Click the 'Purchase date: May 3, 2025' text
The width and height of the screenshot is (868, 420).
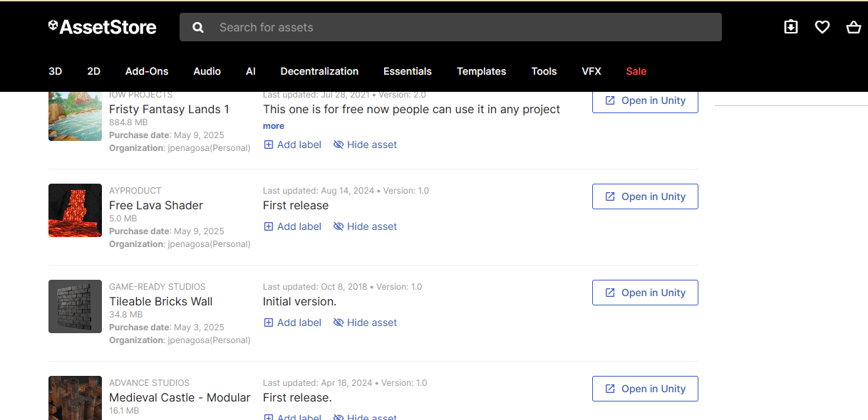[x=167, y=327]
